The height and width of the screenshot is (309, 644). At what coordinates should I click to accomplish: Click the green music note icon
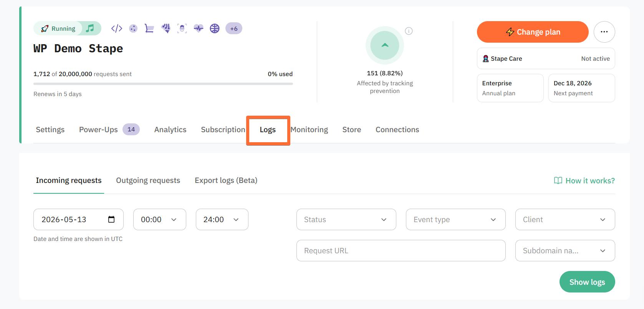[x=90, y=28]
